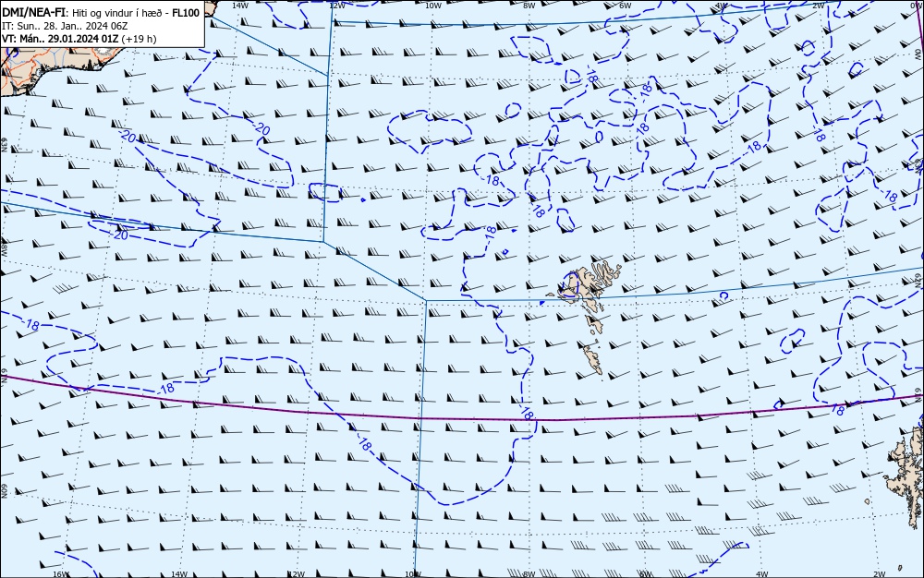Click the 4W longitude label on bottom edge
The width and height of the screenshot is (924, 578).
coord(762,574)
